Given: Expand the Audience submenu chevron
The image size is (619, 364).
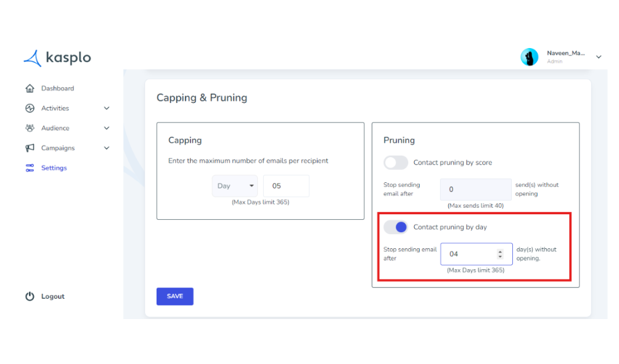Looking at the screenshot, I should pos(107,128).
